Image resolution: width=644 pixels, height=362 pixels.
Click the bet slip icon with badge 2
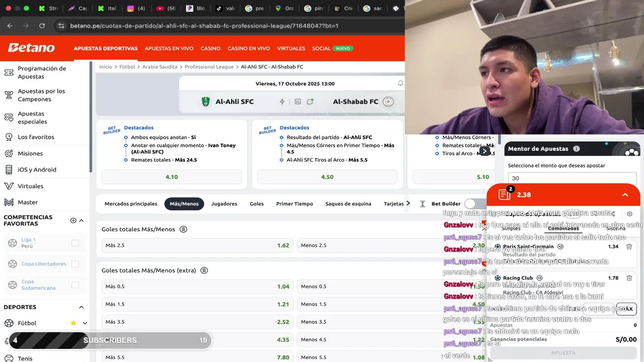pos(505,194)
